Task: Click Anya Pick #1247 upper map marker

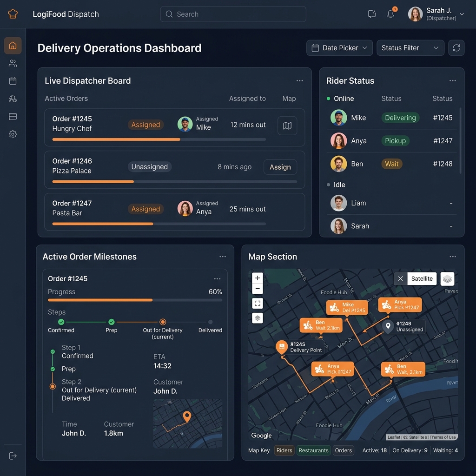Action: point(400,305)
